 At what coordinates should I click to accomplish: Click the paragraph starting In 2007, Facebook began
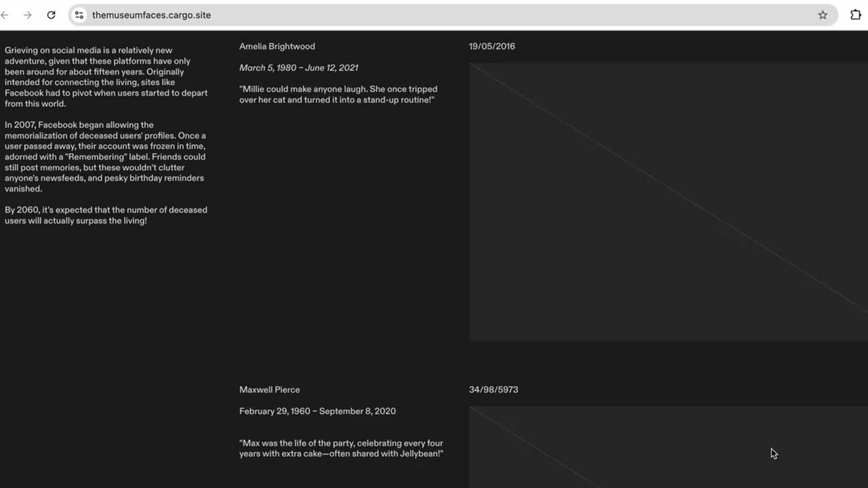tap(105, 157)
